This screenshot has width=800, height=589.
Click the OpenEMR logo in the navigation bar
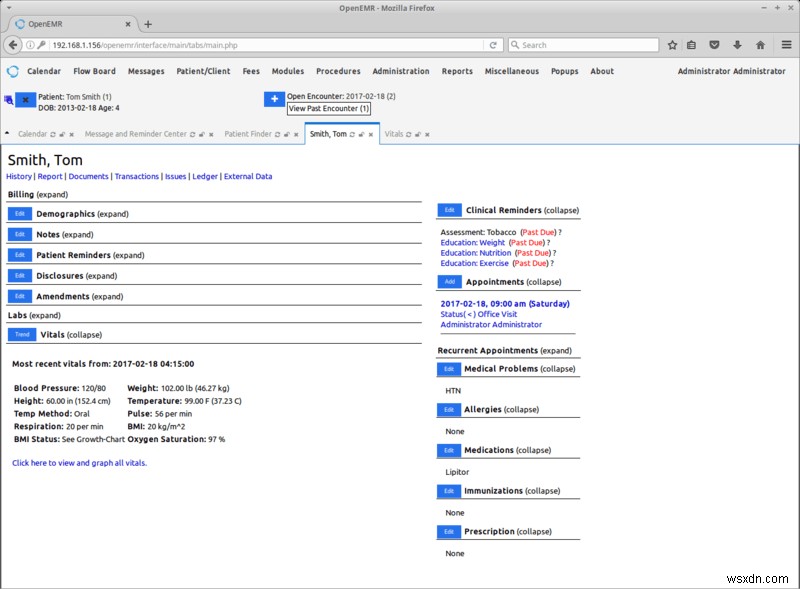[x=12, y=71]
